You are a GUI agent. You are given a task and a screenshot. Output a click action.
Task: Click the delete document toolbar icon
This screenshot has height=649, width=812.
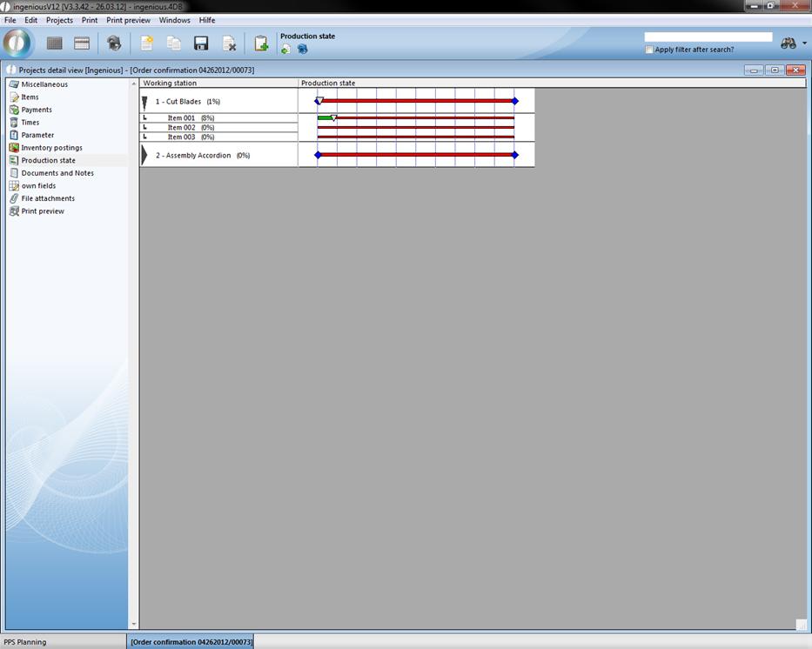(229, 43)
